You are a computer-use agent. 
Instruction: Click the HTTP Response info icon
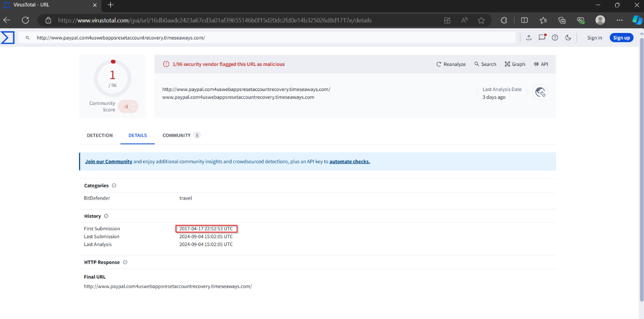coord(125,262)
